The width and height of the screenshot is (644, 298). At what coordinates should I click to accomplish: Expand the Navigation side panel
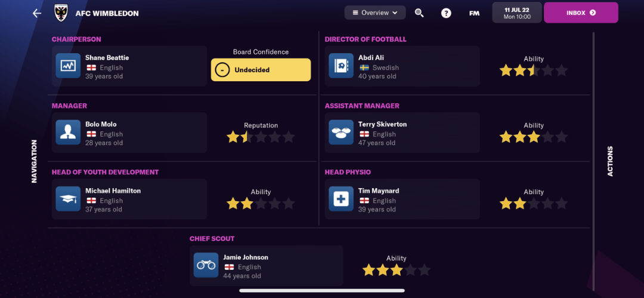[34, 161]
